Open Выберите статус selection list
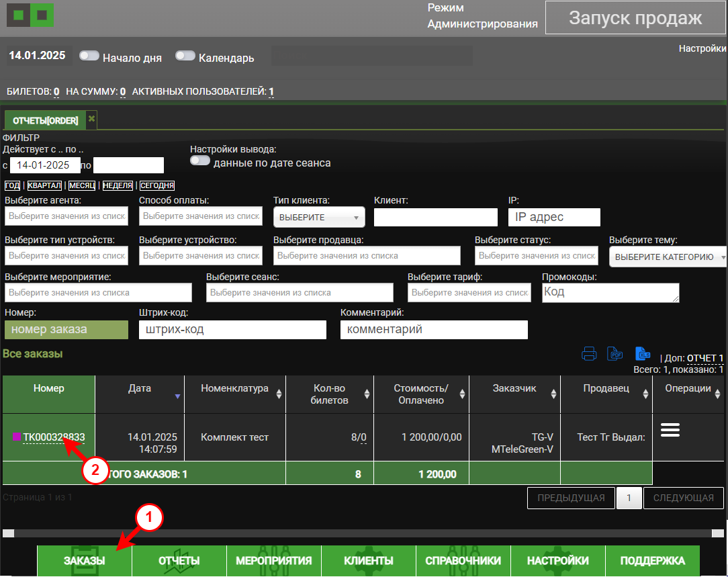 point(537,255)
